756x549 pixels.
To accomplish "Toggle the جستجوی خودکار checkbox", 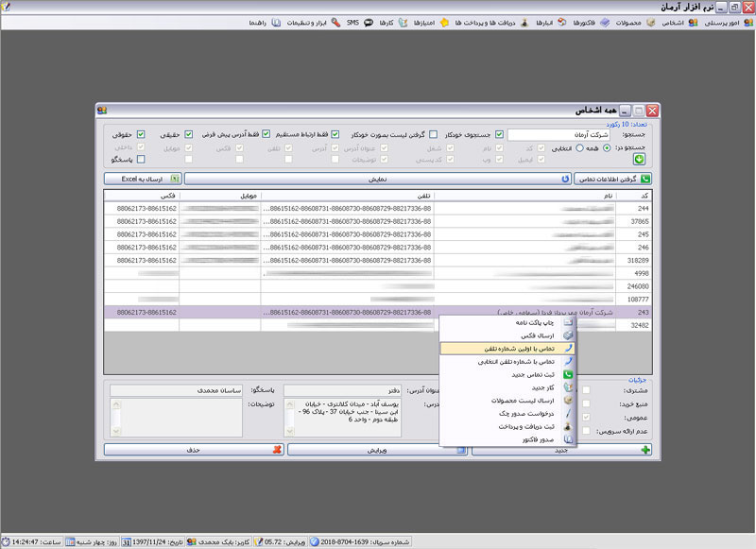I will (500, 134).
